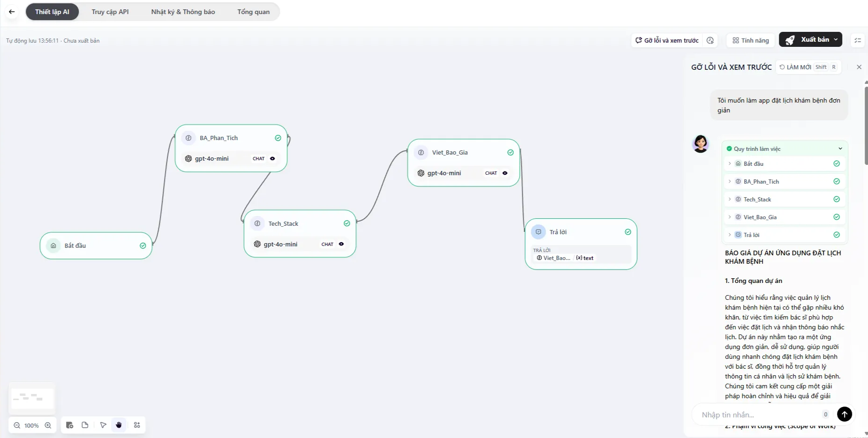Select the pointer mode arrow tool
The image size is (868, 438).
(x=103, y=425)
